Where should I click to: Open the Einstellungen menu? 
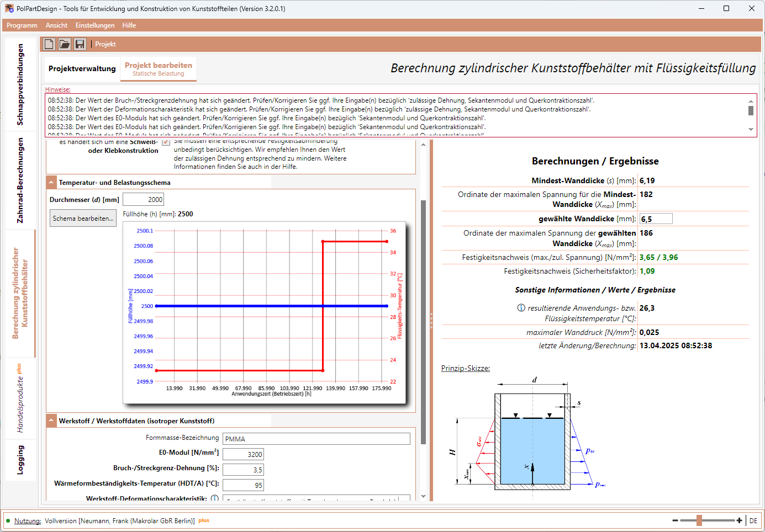click(x=95, y=25)
